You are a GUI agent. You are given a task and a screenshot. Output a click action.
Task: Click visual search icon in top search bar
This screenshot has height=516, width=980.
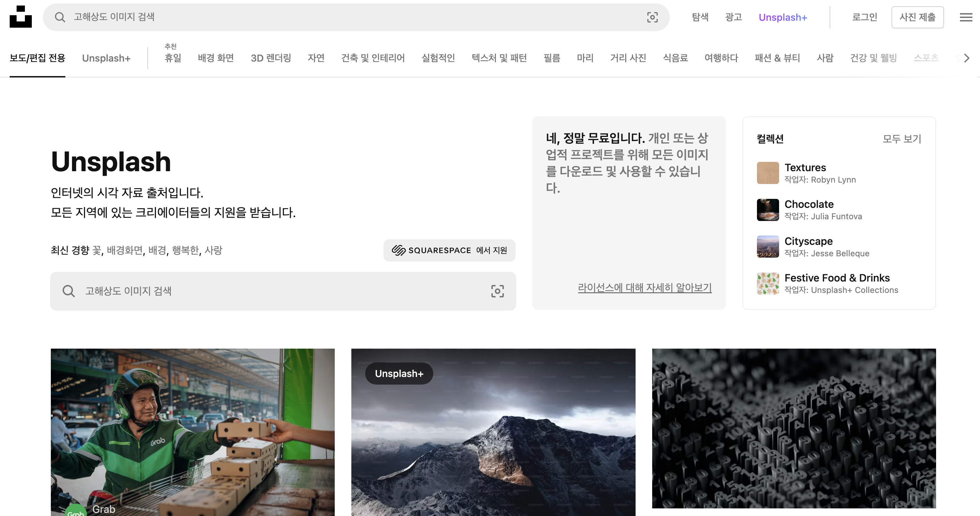point(652,17)
